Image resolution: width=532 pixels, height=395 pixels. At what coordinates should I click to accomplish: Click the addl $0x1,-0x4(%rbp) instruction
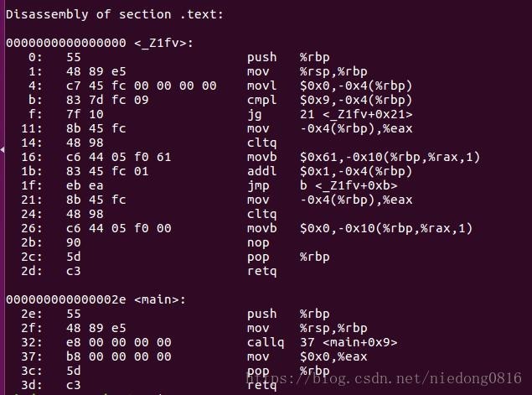329,171
